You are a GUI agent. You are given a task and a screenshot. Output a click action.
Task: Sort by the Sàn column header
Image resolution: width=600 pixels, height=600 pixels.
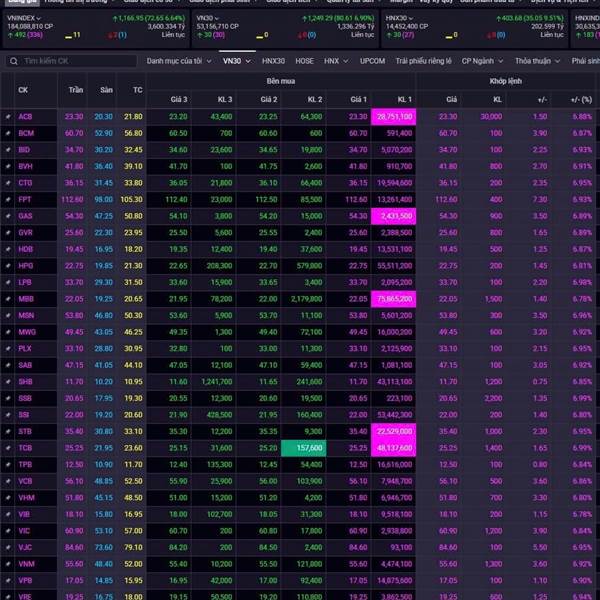(x=106, y=90)
